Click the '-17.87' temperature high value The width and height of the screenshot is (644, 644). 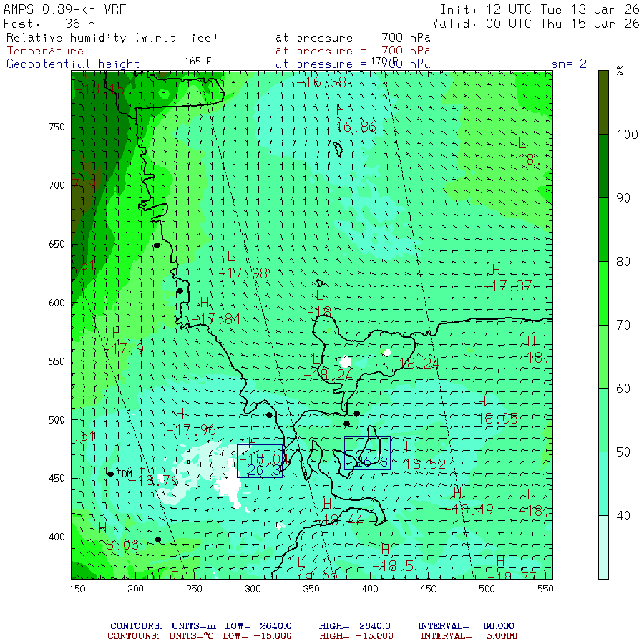point(509,286)
